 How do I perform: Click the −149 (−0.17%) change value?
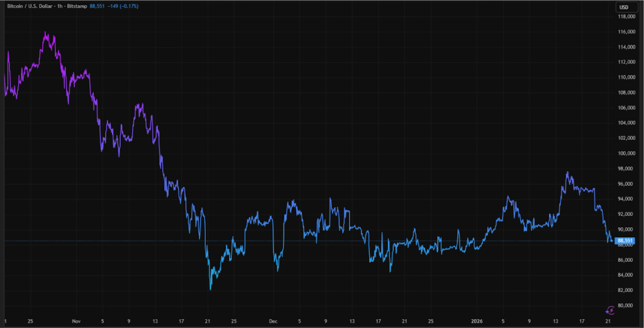pos(123,6)
